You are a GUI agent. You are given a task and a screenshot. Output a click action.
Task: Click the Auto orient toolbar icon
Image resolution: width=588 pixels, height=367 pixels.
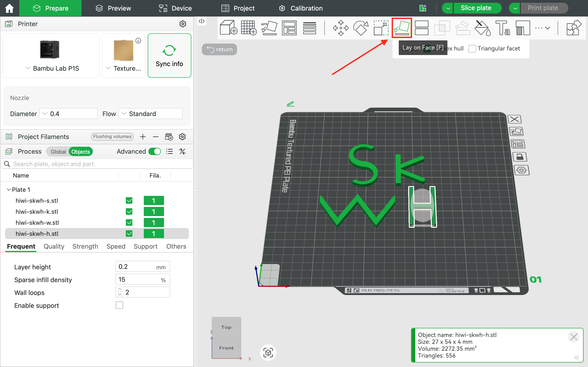pos(269,28)
